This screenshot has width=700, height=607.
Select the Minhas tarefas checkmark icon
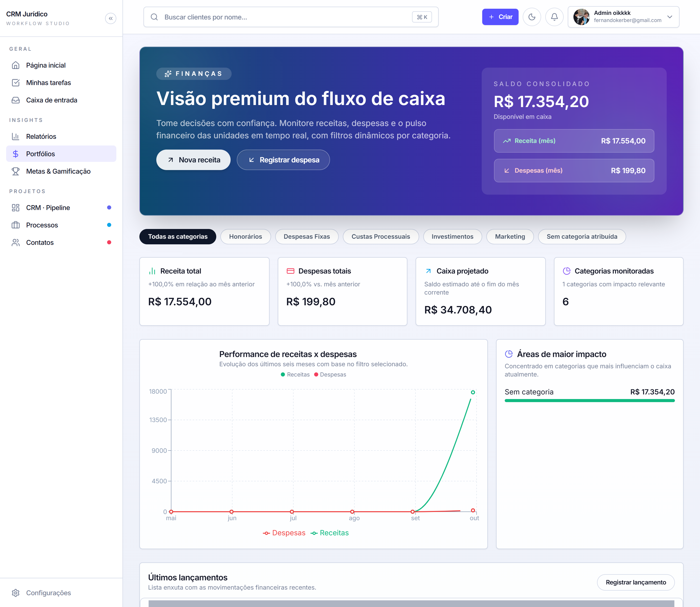pos(16,82)
